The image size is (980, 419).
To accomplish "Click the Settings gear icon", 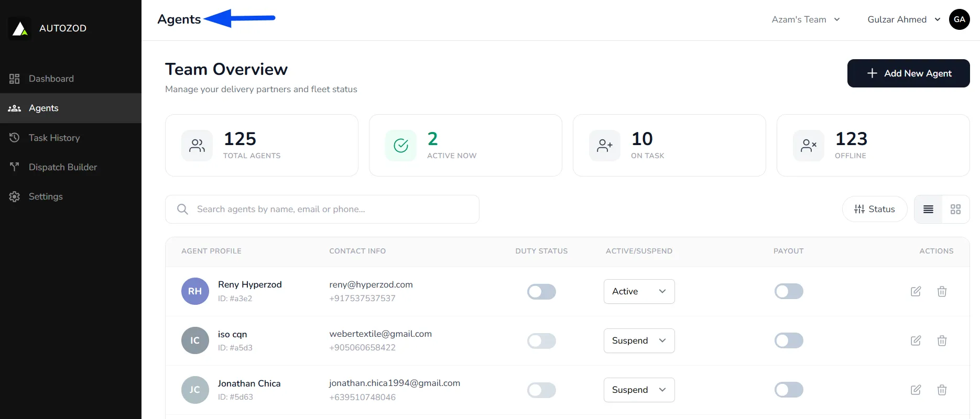I will [15, 196].
